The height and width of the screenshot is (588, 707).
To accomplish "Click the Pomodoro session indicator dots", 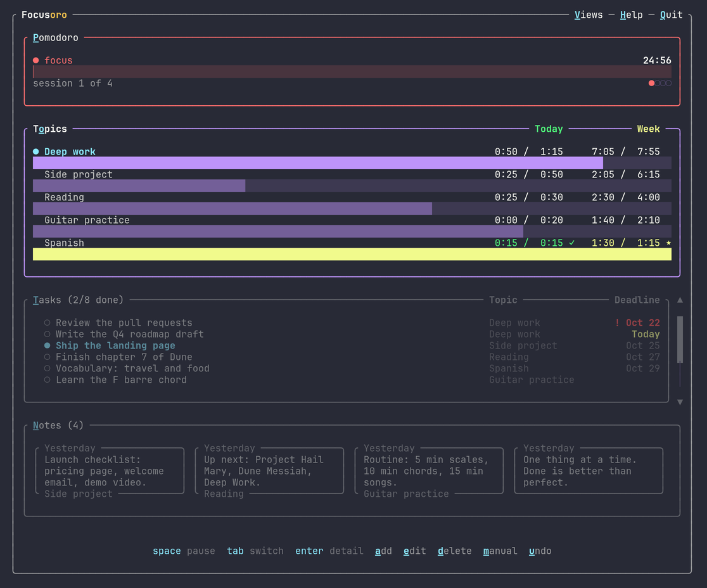I will pos(659,83).
